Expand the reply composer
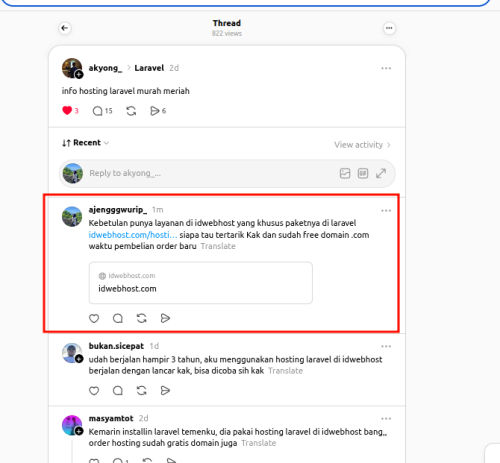 tap(381, 173)
